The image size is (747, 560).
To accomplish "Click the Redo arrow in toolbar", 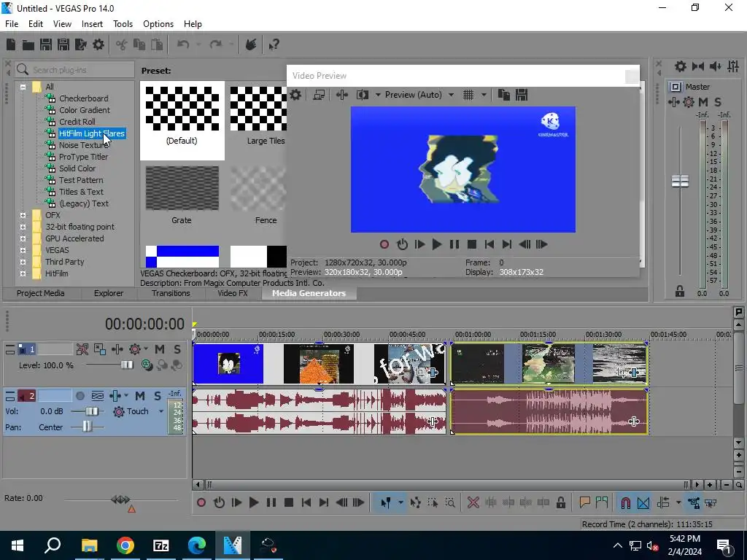I will click(216, 44).
